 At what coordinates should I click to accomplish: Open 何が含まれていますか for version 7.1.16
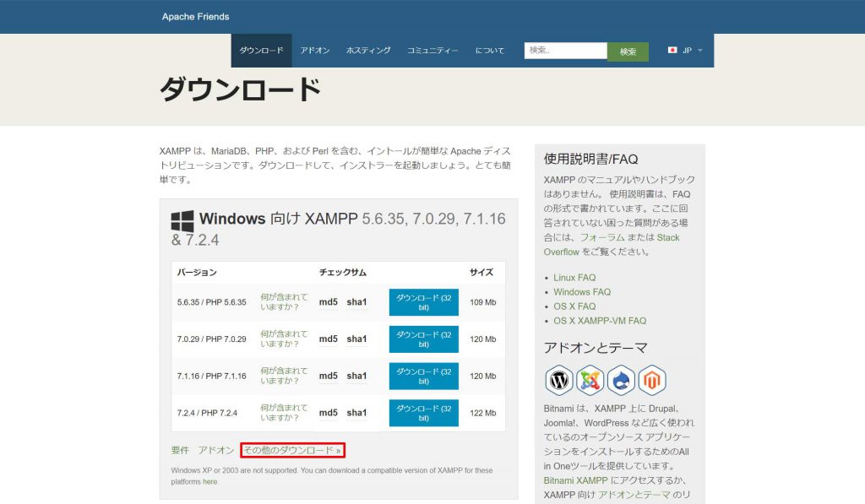point(284,376)
